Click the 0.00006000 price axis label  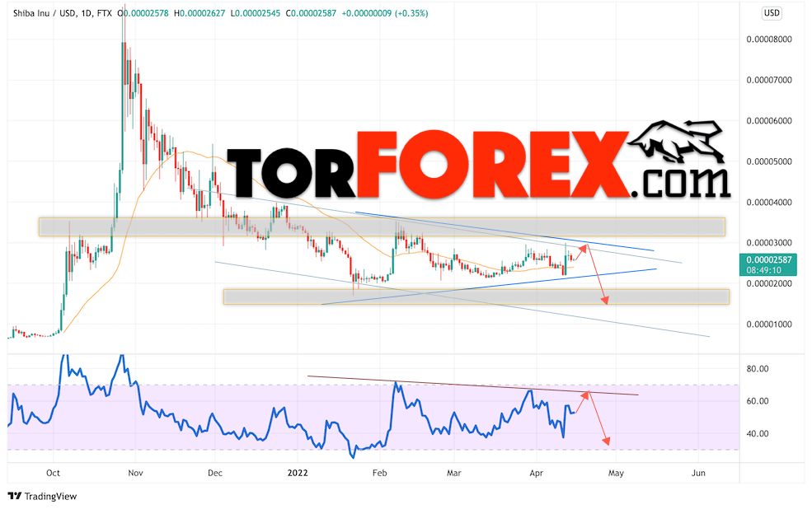pos(769,121)
